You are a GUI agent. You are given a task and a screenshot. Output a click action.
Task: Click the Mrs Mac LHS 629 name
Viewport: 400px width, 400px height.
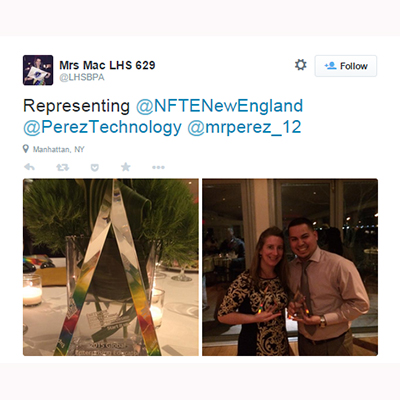pos(107,65)
